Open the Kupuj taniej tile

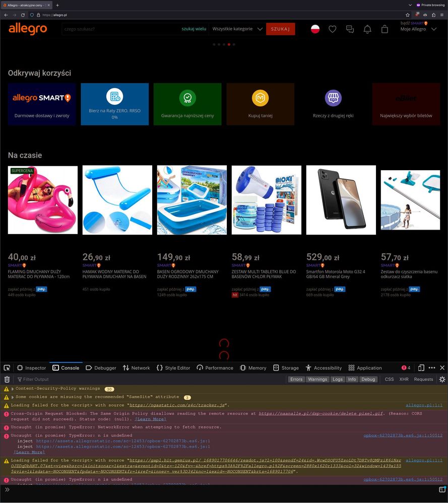coord(260,104)
